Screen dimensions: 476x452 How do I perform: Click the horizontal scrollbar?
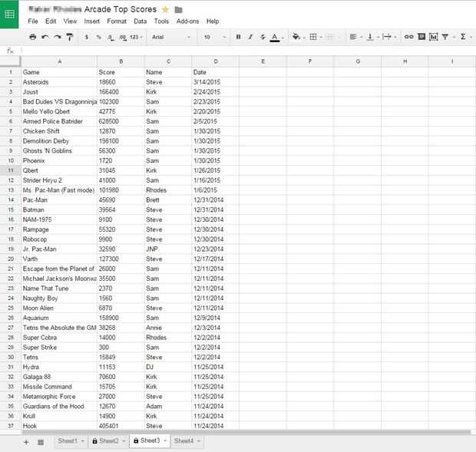click(246, 432)
